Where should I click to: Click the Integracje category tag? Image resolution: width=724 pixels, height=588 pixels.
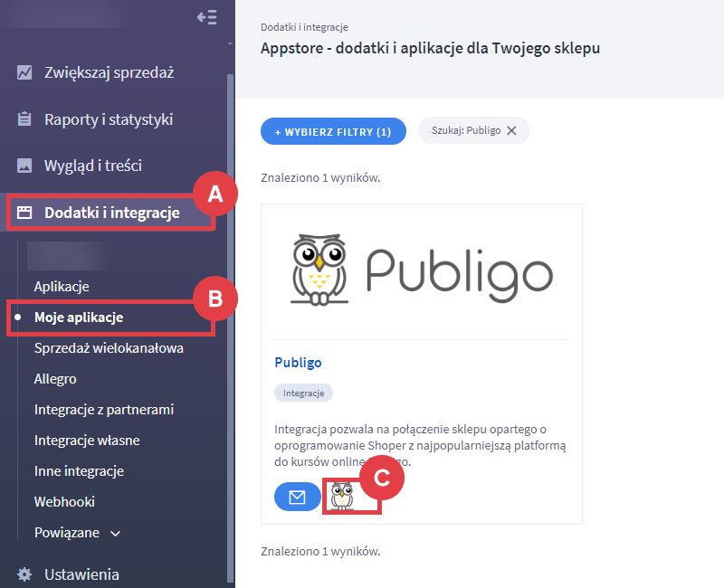tap(305, 393)
